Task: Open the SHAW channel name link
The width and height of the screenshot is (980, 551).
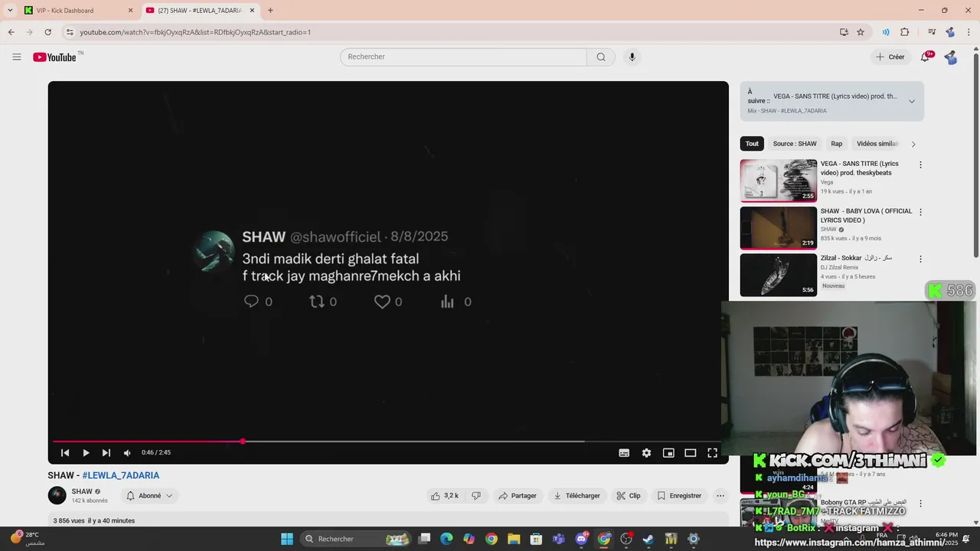Action: [x=82, y=491]
